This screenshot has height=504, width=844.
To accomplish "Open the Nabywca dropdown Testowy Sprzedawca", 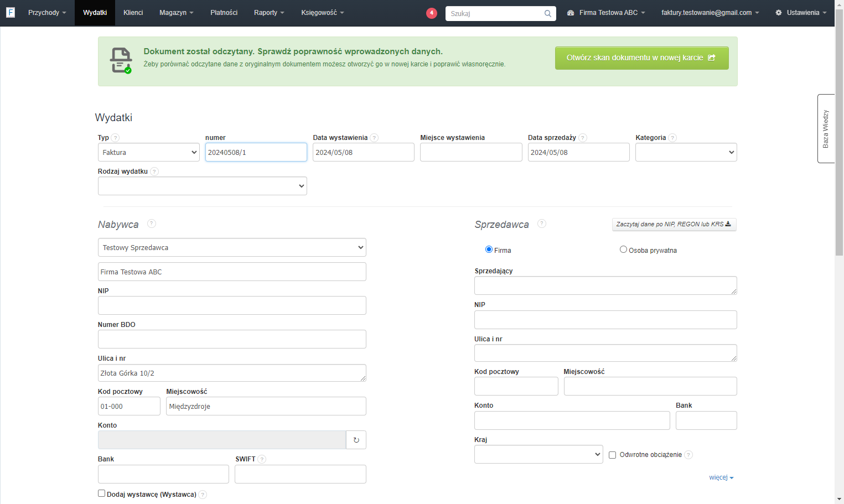I will pos(232,247).
